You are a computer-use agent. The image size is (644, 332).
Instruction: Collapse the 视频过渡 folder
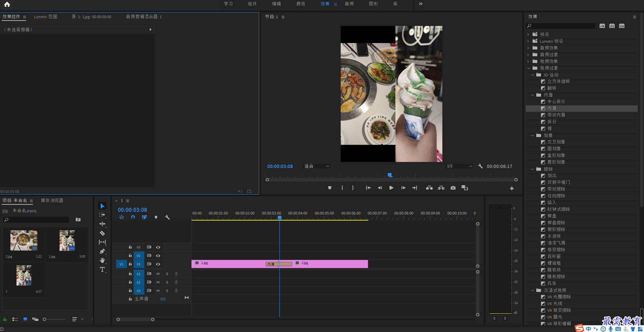click(x=529, y=68)
